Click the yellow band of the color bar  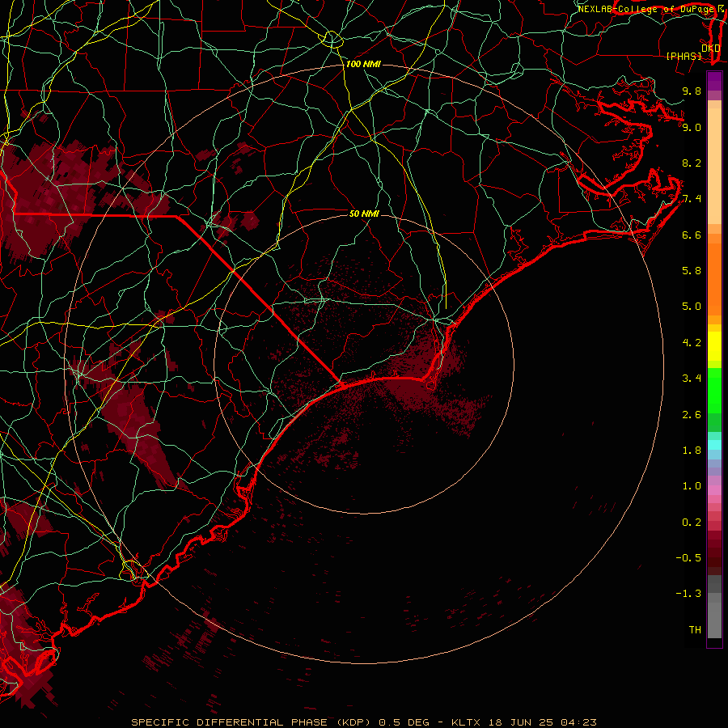coord(714,346)
